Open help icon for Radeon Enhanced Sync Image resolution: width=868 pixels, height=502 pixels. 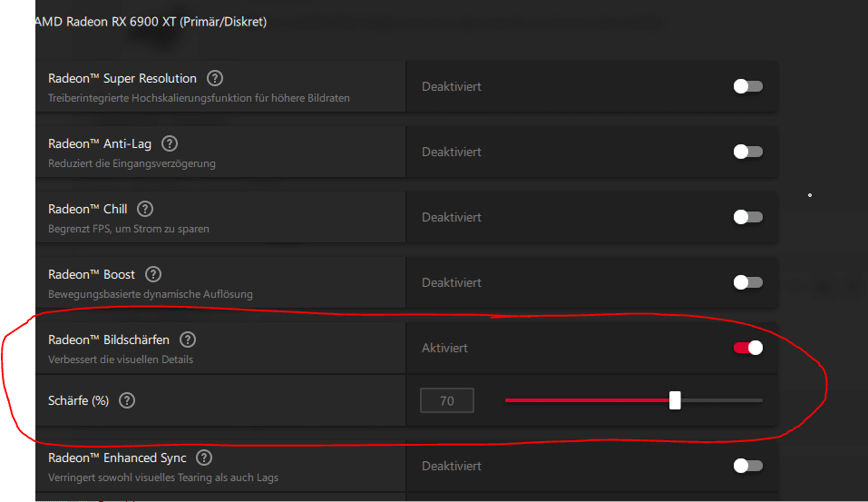point(204,458)
